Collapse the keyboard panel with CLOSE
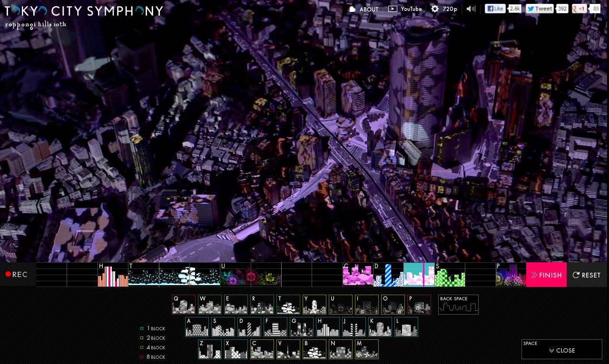 coord(562,350)
